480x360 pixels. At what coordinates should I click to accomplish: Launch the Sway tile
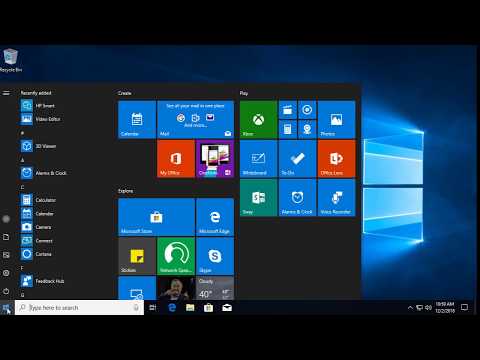click(x=258, y=197)
